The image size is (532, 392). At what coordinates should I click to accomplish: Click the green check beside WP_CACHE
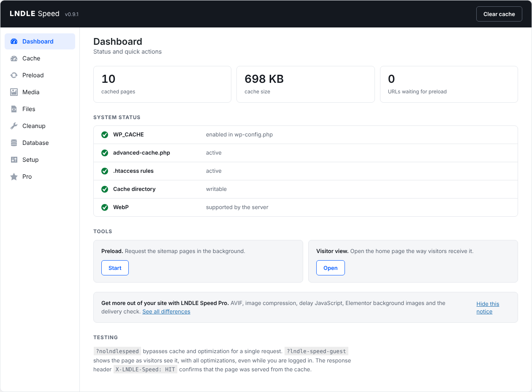pos(105,135)
